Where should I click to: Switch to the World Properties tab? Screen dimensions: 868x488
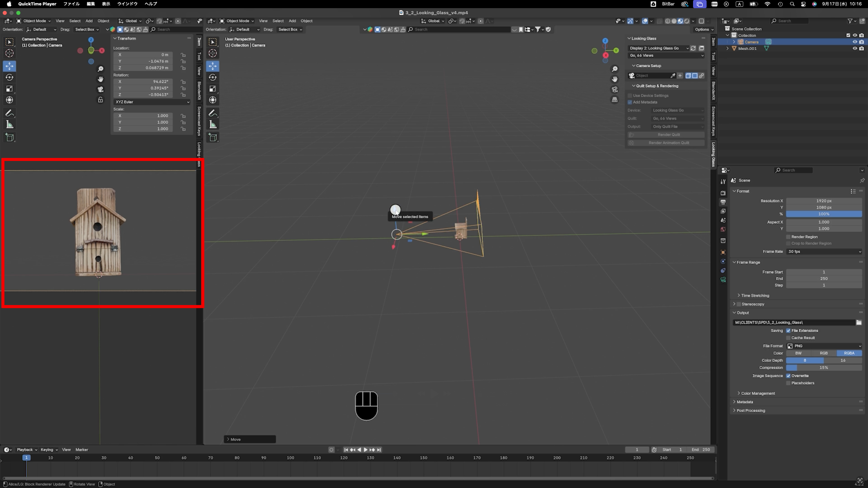point(723,229)
